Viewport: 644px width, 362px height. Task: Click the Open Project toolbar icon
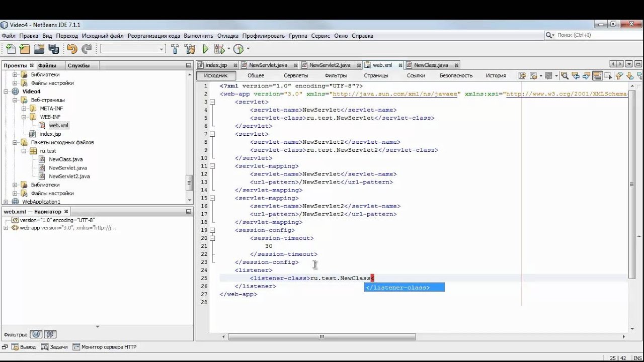tap(39, 49)
